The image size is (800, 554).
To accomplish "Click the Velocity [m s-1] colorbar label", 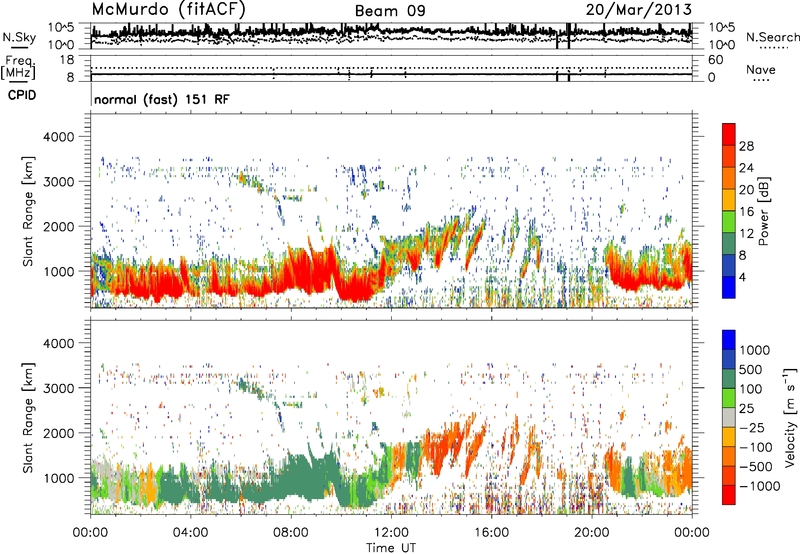I will 790,417.
